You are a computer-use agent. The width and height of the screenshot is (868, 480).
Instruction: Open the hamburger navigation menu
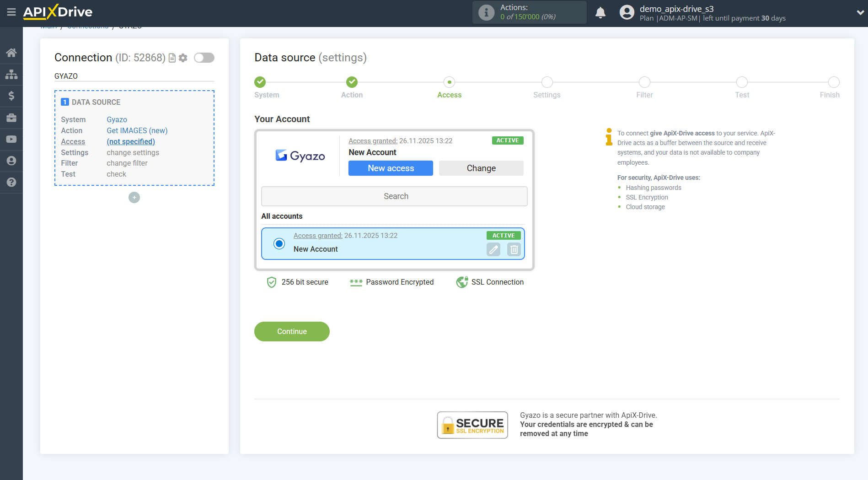(x=11, y=13)
